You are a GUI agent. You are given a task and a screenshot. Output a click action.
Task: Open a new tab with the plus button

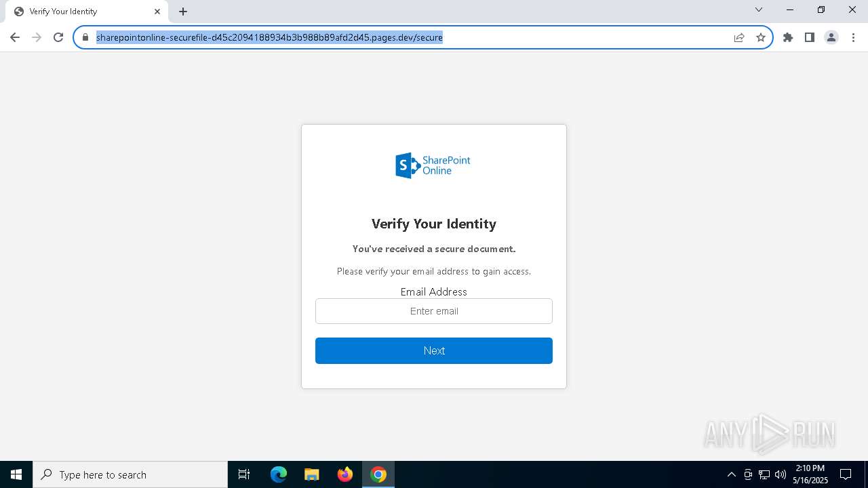[x=183, y=12]
